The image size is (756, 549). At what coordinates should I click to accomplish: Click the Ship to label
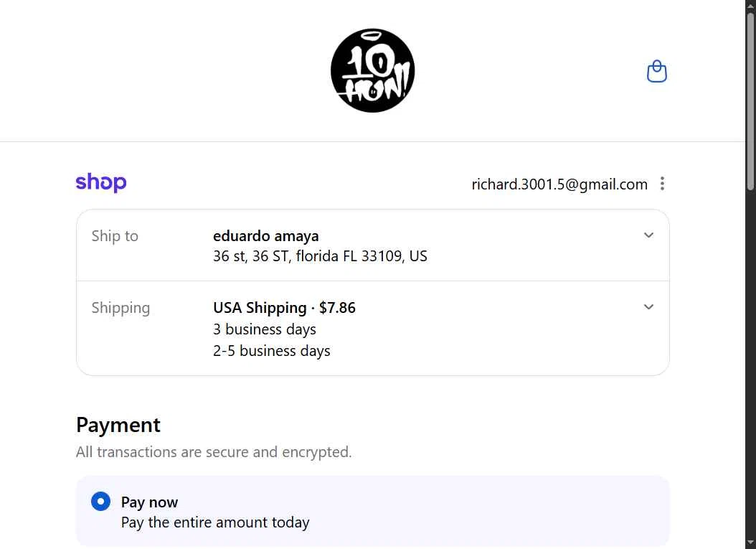click(115, 236)
